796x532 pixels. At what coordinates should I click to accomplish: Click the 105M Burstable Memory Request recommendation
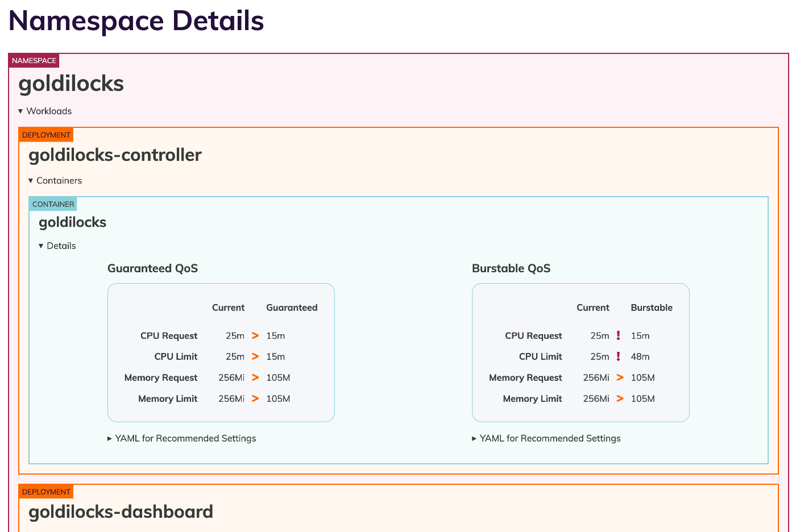642,377
